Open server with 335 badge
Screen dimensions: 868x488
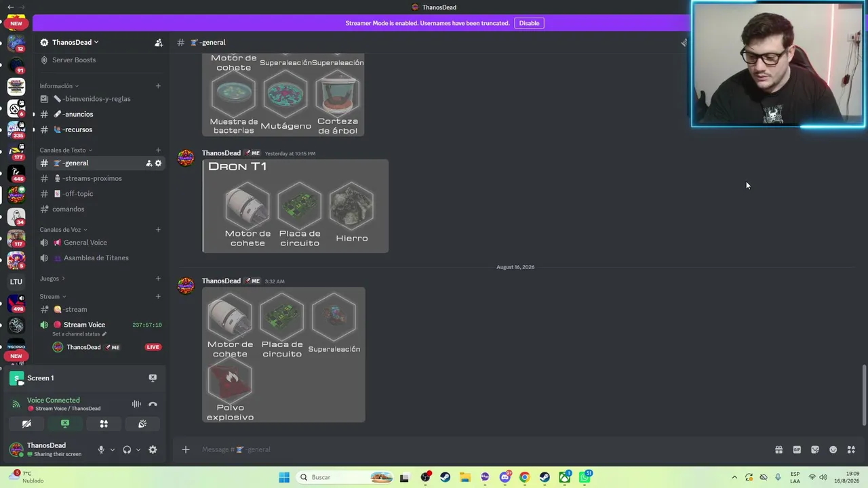point(16,129)
